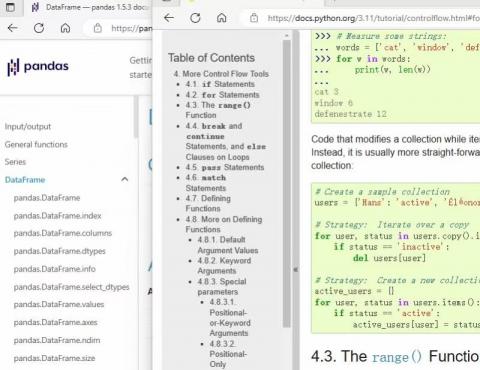Click the Table of Contents heading
This screenshot has height=370, width=480.
[211, 58]
